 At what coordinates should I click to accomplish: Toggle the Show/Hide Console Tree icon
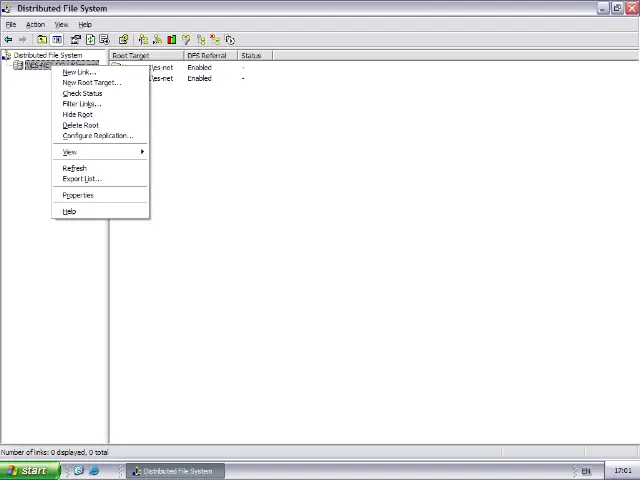point(57,40)
